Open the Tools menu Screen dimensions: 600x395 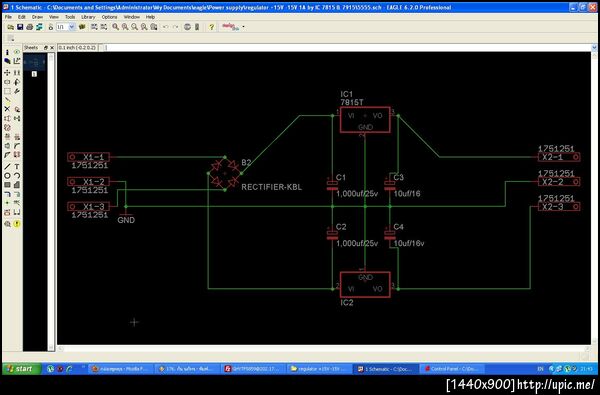click(x=70, y=17)
